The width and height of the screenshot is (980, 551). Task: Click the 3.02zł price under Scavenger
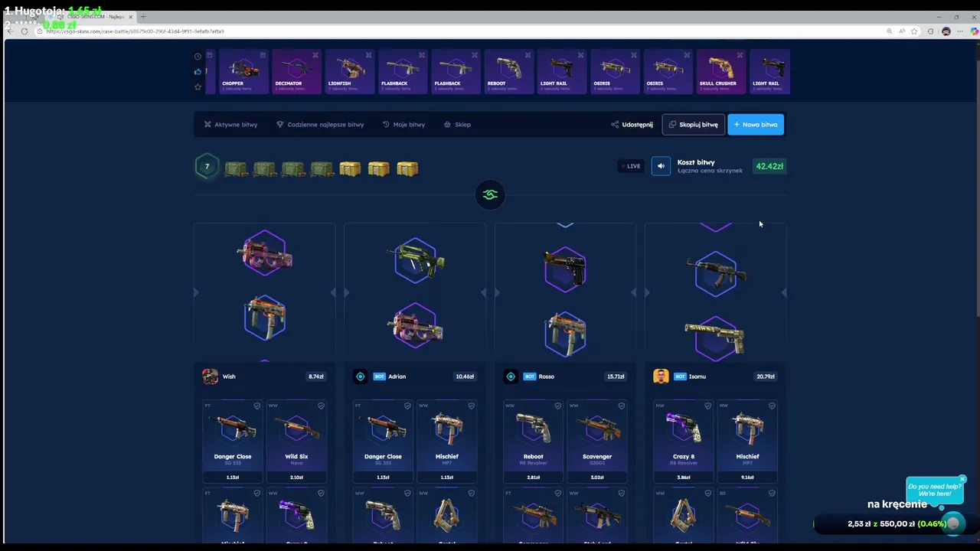click(597, 477)
